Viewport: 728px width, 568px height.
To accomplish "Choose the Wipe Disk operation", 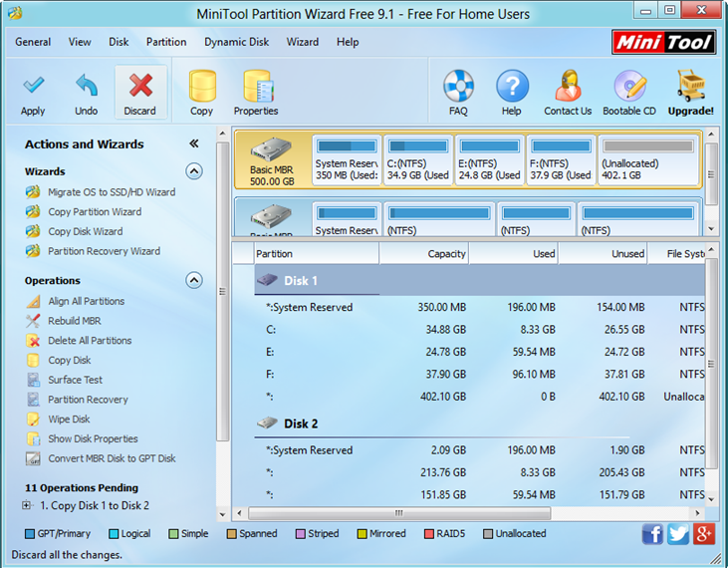I will click(69, 419).
